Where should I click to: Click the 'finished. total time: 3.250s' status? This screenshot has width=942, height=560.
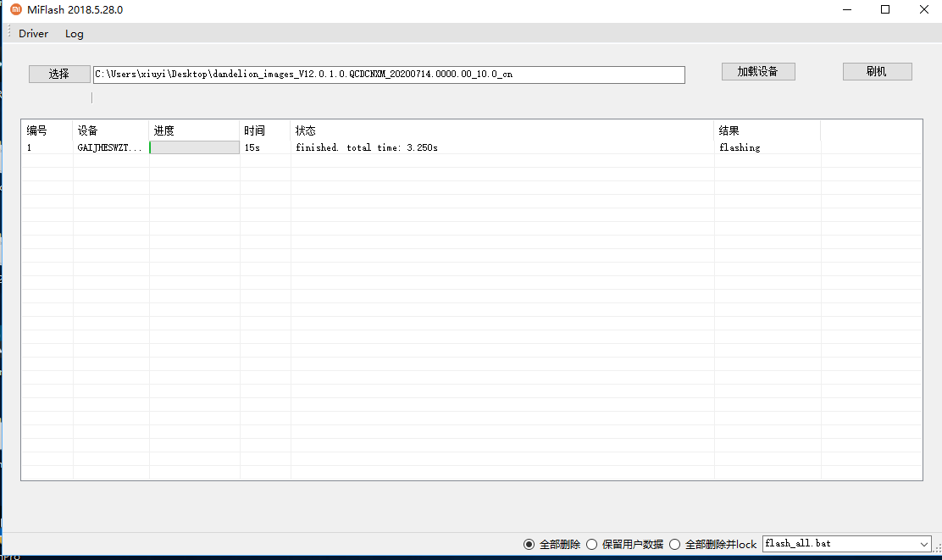coord(367,147)
